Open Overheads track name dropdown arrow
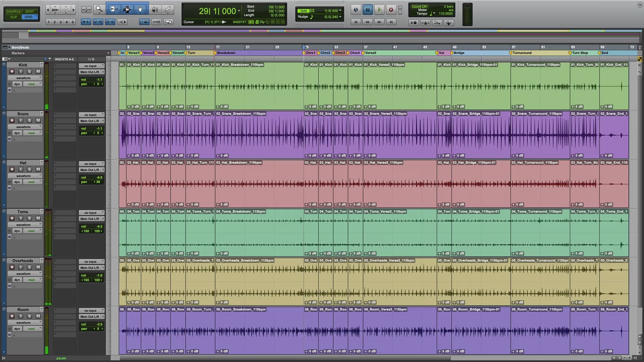The image size is (644, 362). click(42, 260)
